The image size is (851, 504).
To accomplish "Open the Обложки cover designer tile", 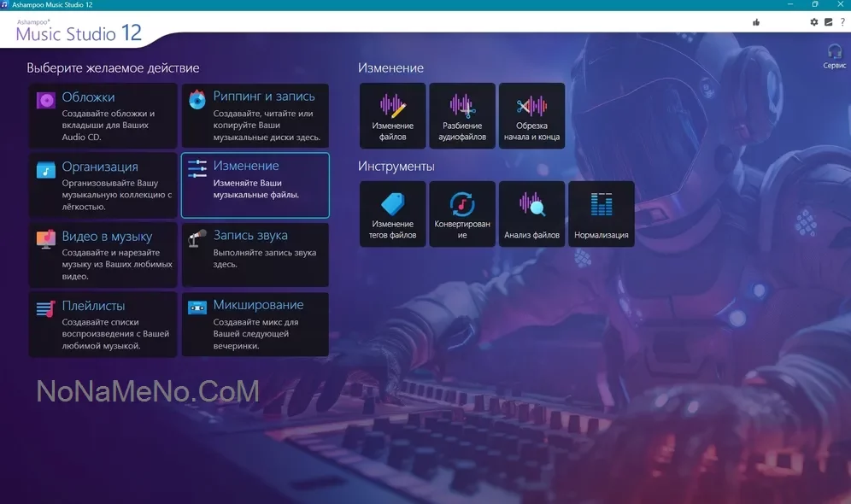I will (103, 115).
